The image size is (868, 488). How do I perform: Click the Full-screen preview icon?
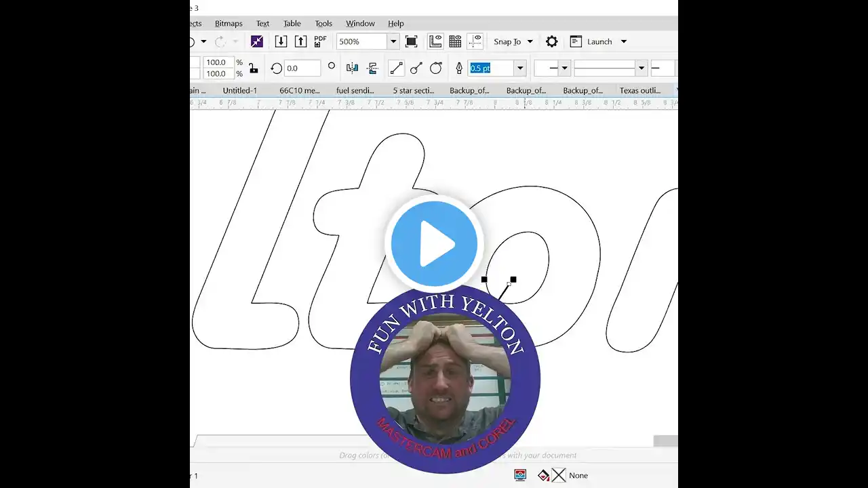point(411,41)
